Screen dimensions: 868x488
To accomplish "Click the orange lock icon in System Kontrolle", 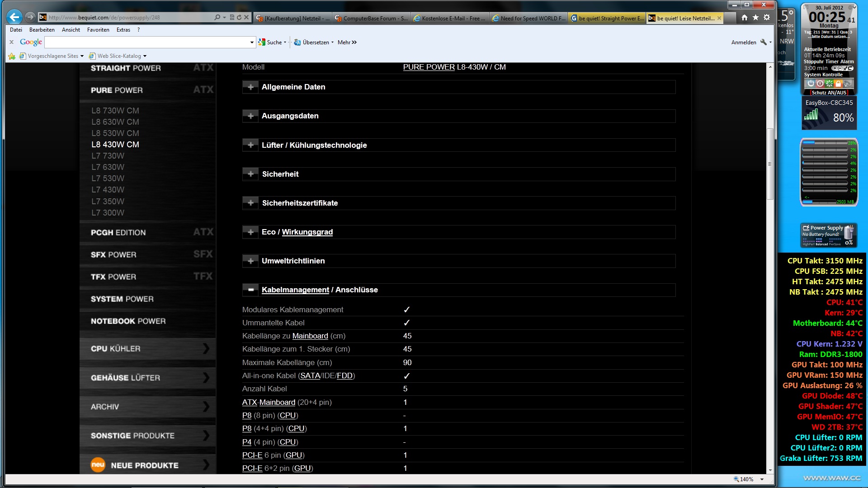I will (x=838, y=84).
